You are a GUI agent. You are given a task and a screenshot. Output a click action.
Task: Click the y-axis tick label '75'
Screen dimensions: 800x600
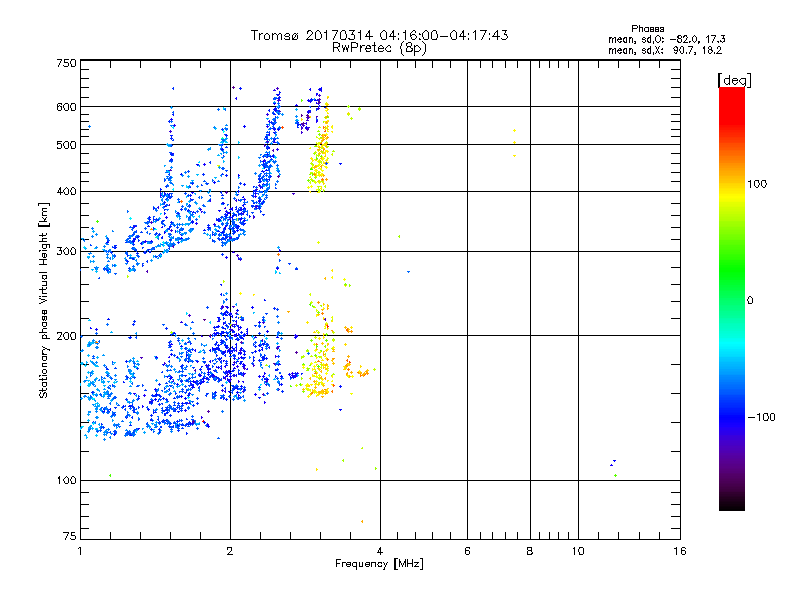[x=70, y=536]
